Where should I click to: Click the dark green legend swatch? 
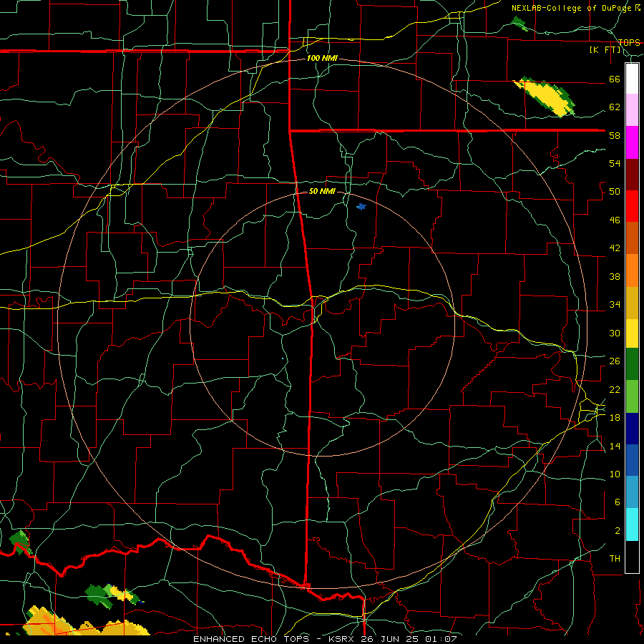coord(632,364)
